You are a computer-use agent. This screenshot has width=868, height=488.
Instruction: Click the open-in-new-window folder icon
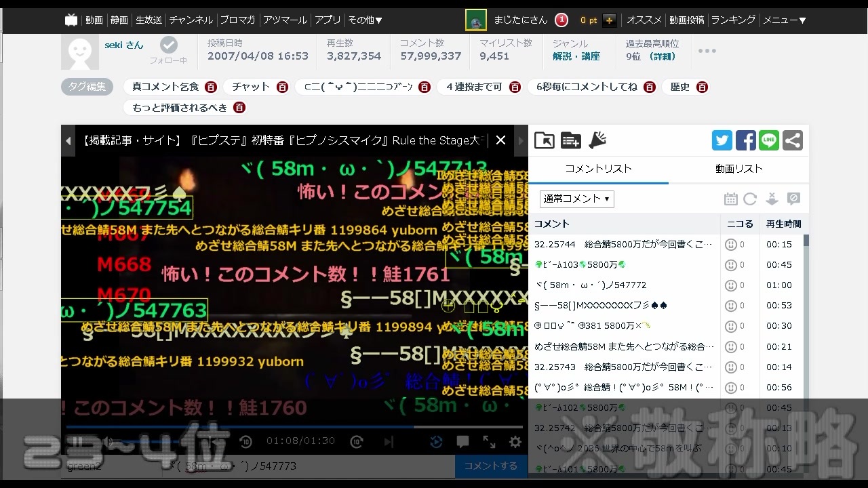click(x=545, y=140)
